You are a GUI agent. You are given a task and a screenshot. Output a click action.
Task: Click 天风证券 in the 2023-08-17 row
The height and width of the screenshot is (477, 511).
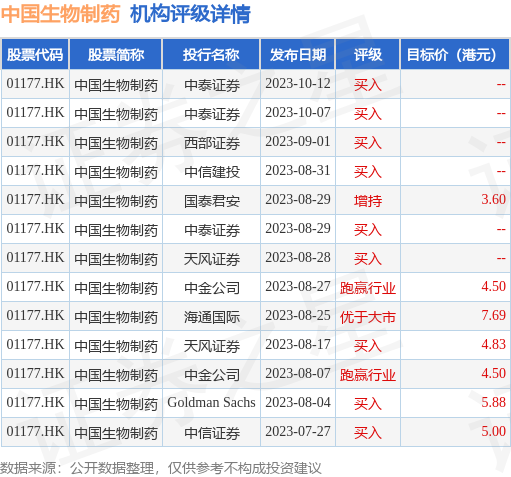212,346
